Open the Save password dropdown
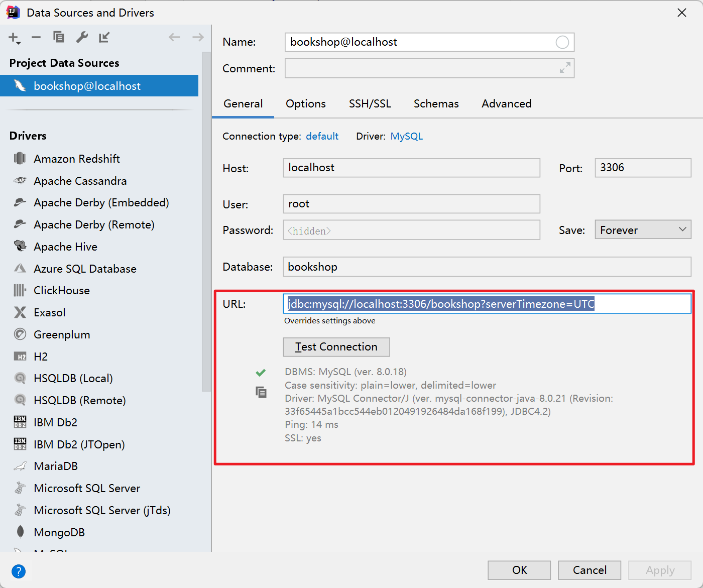The width and height of the screenshot is (703, 588). tap(643, 230)
